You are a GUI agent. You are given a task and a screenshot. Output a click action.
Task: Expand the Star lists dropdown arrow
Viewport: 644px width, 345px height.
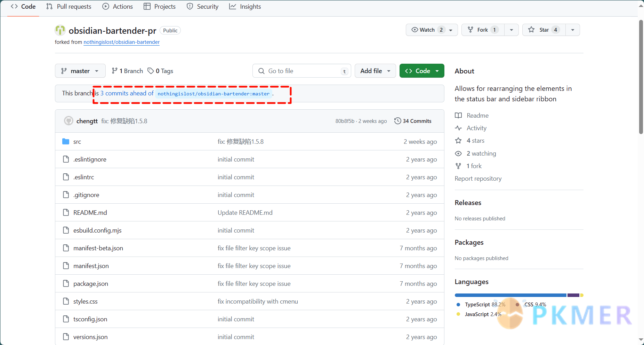click(573, 30)
